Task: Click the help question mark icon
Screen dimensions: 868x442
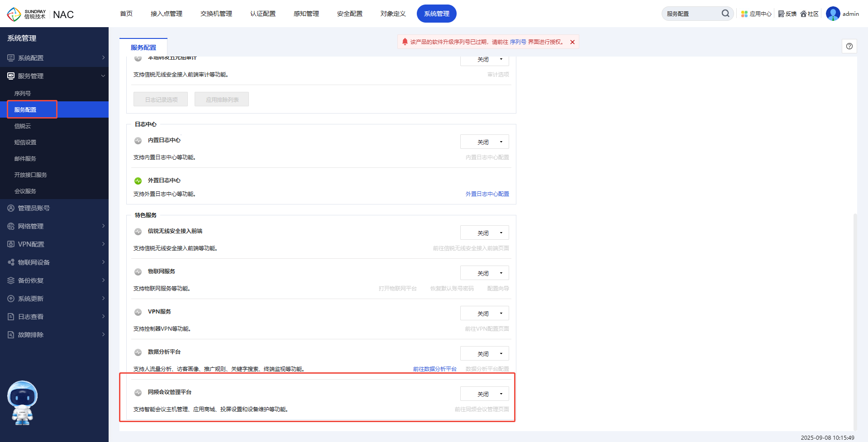Action: tap(849, 46)
